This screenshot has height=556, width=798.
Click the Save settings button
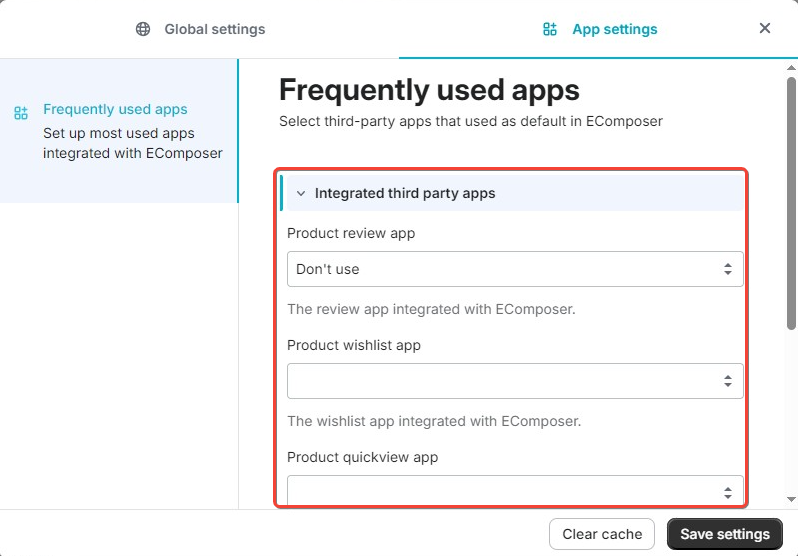click(724, 534)
